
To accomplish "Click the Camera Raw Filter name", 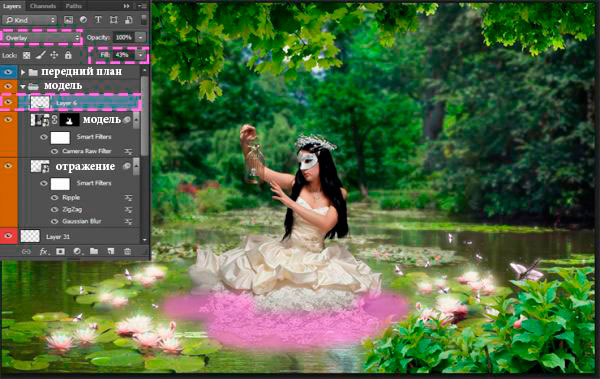I will 86,152.
